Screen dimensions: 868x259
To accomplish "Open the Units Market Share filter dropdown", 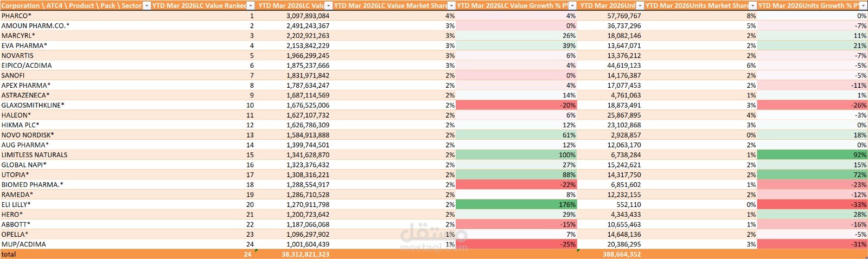I will tap(752, 5).
